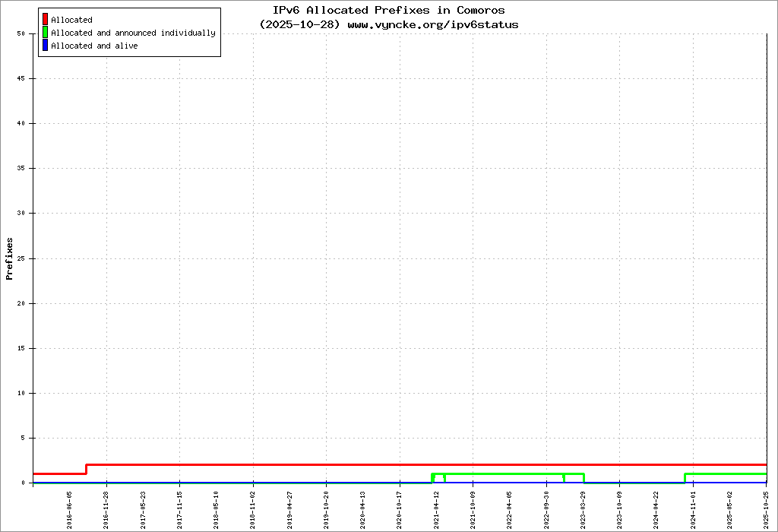Screen dimensions: 778x532
Task: Open the www.vyncke.org/ipv6status link in subtitle
Action: point(433,24)
